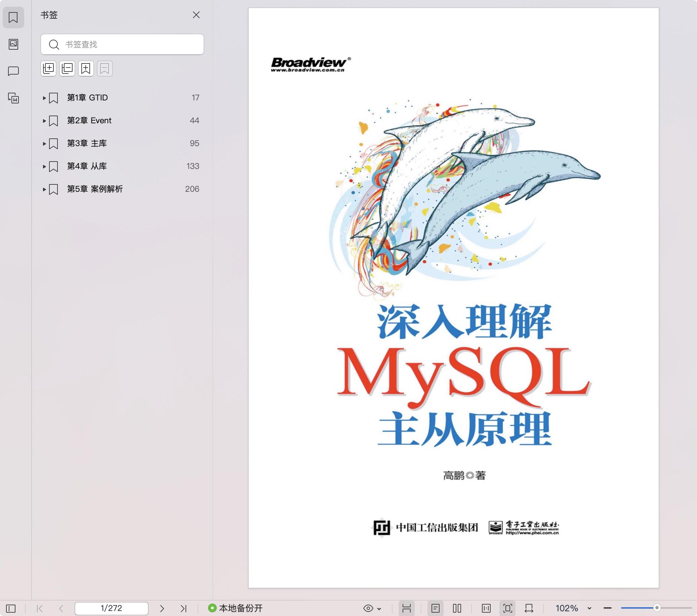Expand the 第2章 Event bookmark
The width and height of the screenshot is (697, 616).
44,121
